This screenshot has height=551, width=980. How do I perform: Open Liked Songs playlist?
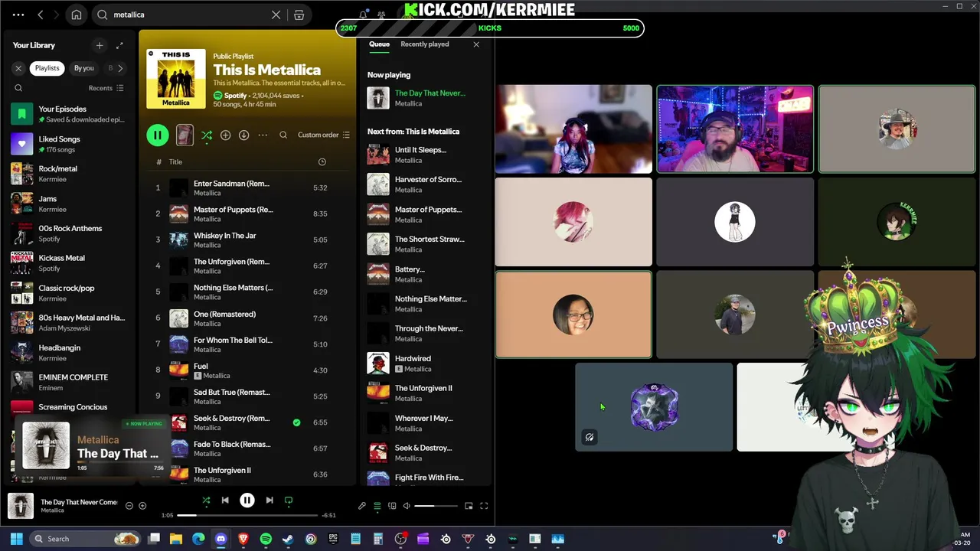70,144
